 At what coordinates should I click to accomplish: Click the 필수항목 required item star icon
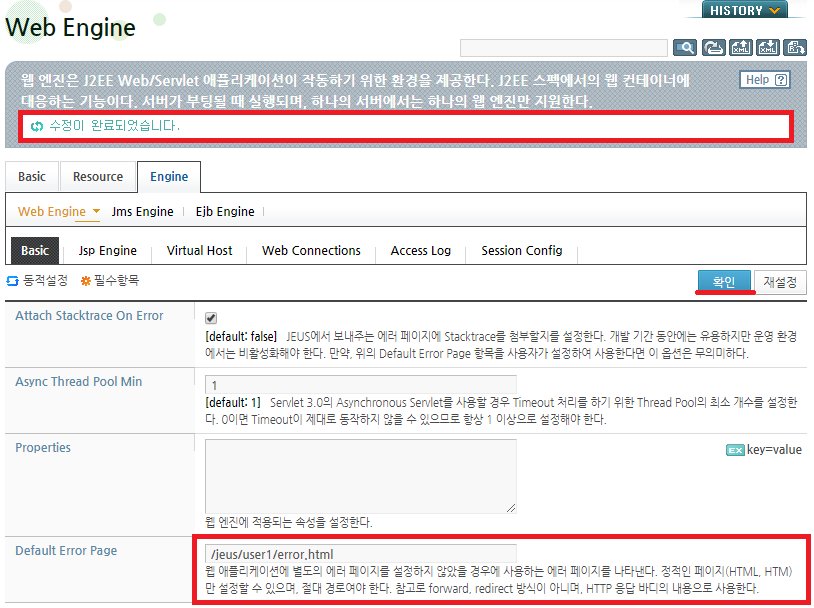tap(86, 281)
